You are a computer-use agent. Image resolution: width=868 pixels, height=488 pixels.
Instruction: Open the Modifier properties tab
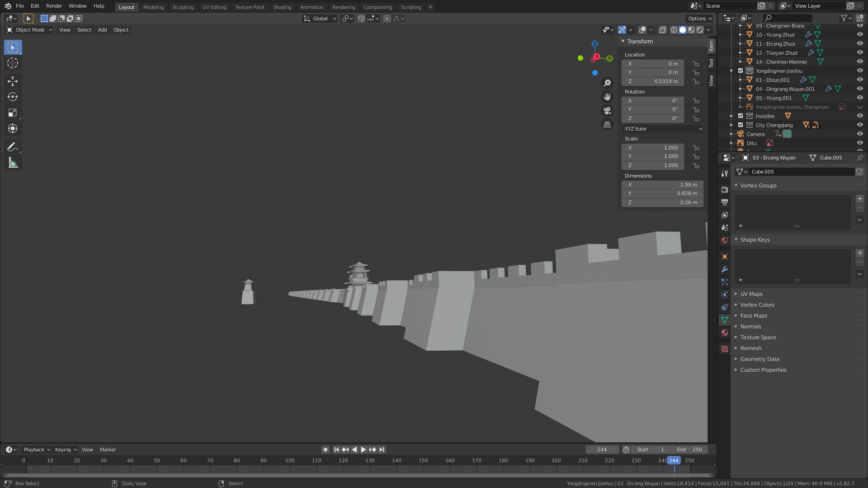(x=725, y=269)
